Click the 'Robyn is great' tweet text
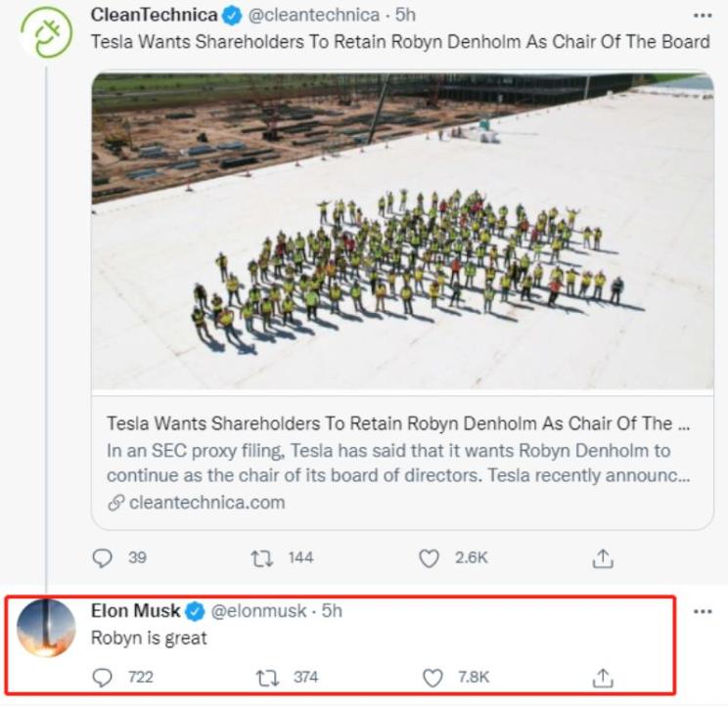The height and width of the screenshot is (707, 728). (149, 639)
